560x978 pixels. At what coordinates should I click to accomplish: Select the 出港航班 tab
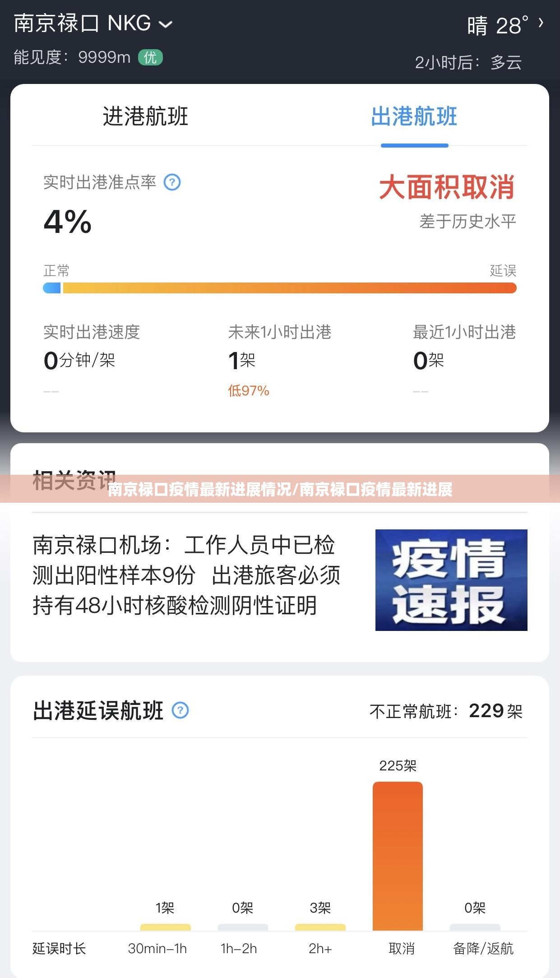(x=414, y=116)
